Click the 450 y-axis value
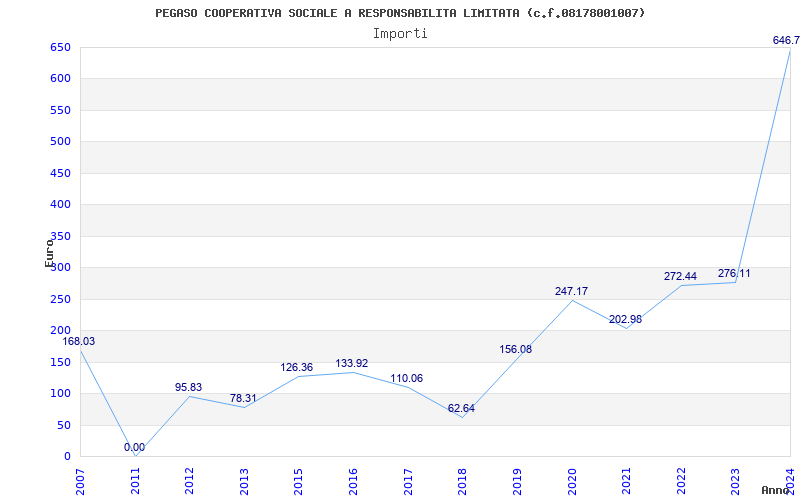The width and height of the screenshot is (800, 500). point(60,173)
